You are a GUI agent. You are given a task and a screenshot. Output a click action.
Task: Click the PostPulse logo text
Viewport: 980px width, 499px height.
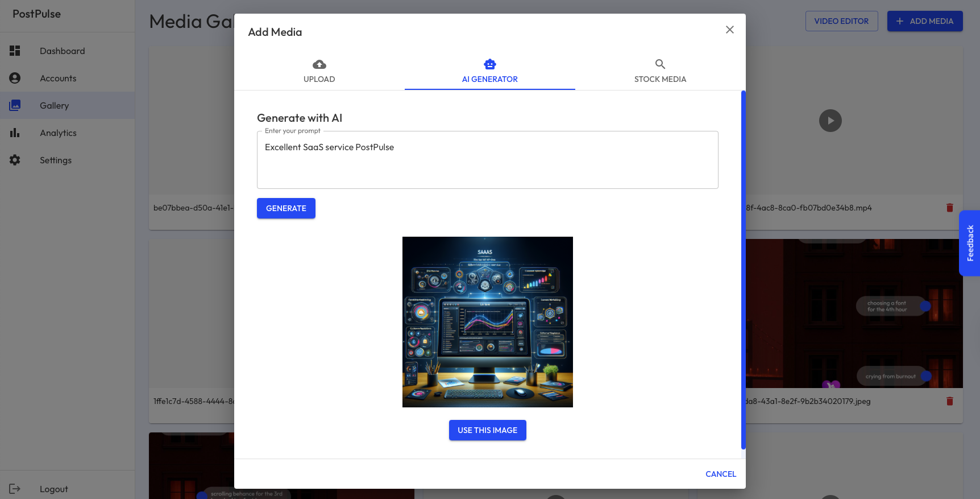click(x=37, y=14)
